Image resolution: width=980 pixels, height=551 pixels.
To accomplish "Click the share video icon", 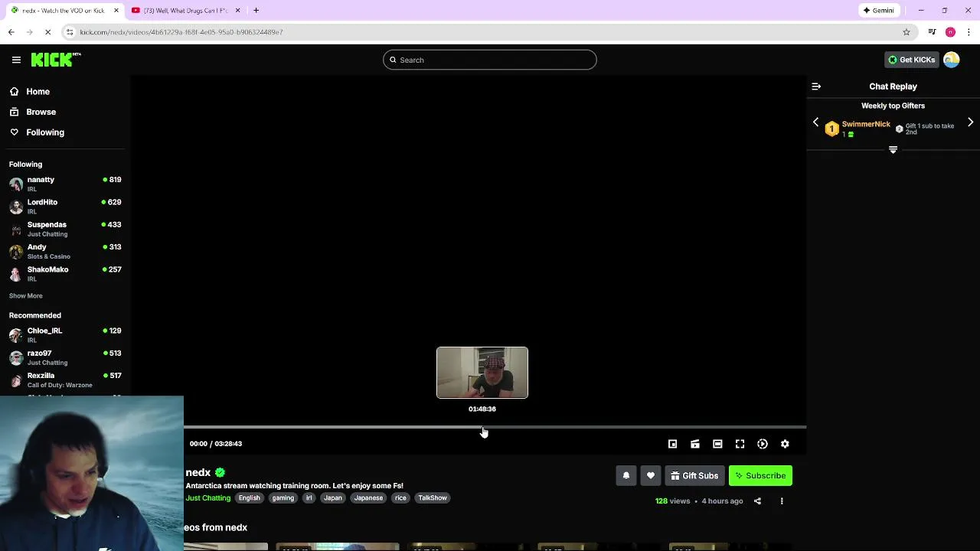I will (757, 501).
